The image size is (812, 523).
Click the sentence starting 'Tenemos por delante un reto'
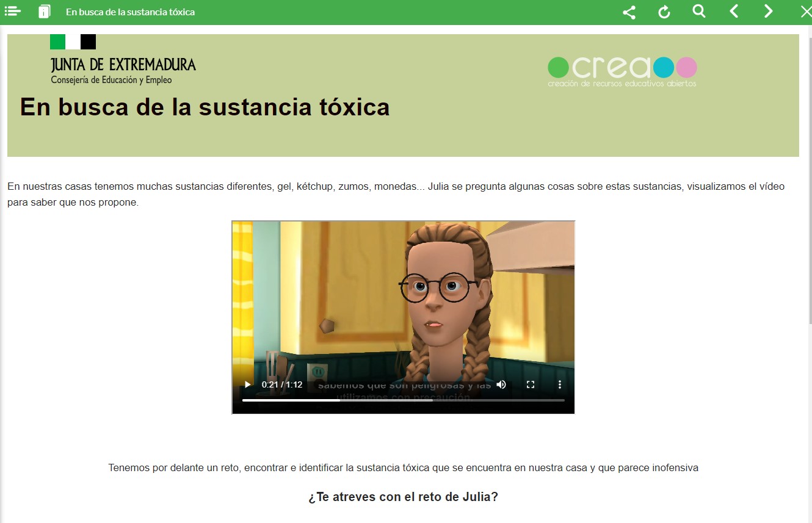coord(403,468)
